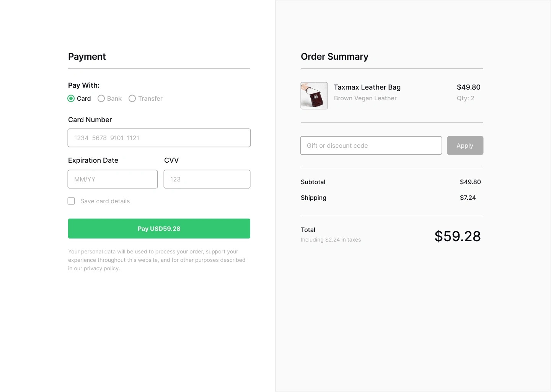Open the Taxmax Leather Bag thumbnail

[314, 96]
